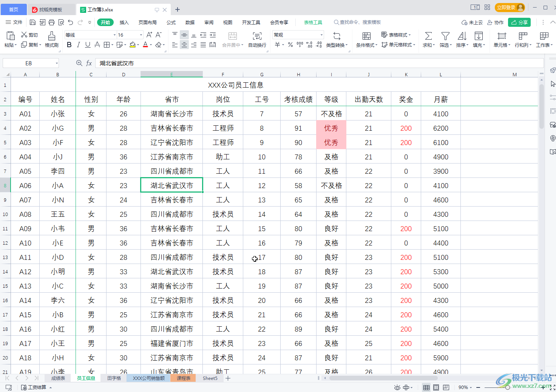Open the font name dropdown 等线
The image size is (556, 392).
pos(114,35)
